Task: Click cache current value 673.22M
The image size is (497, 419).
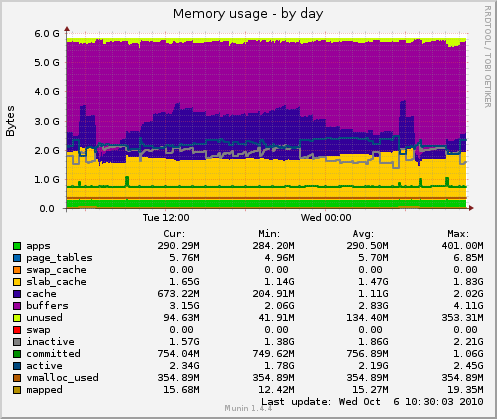Action: pyautogui.click(x=178, y=294)
